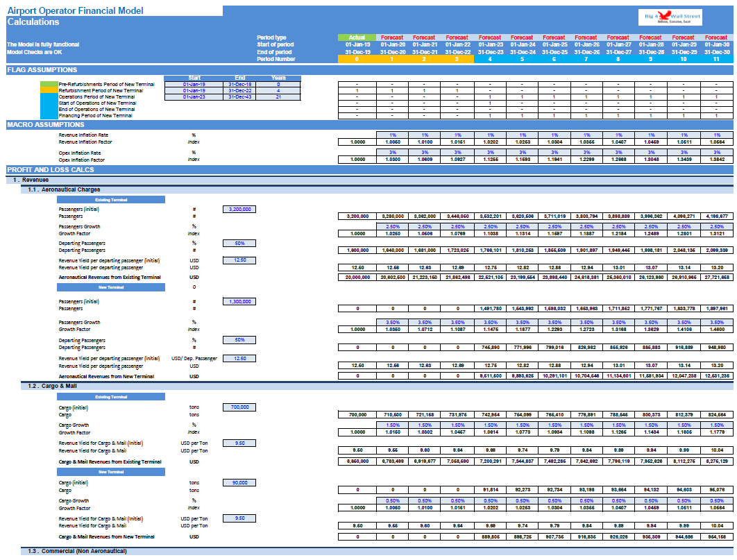The width and height of the screenshot is (737, 560).
Task: Select the Passengers (initial) 3,200,000 input cell
Action: [x=239, y=209]
